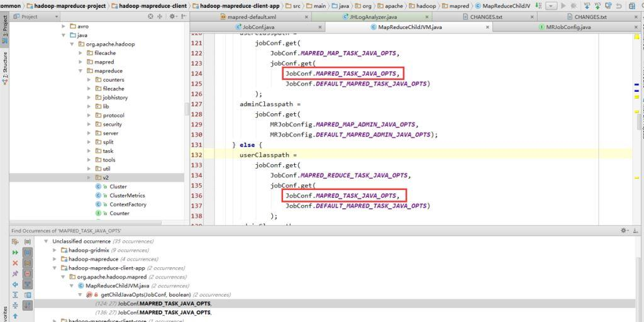Collapse hadoop-mapreduce-client-app occurrences node

(x=55, y=268)
